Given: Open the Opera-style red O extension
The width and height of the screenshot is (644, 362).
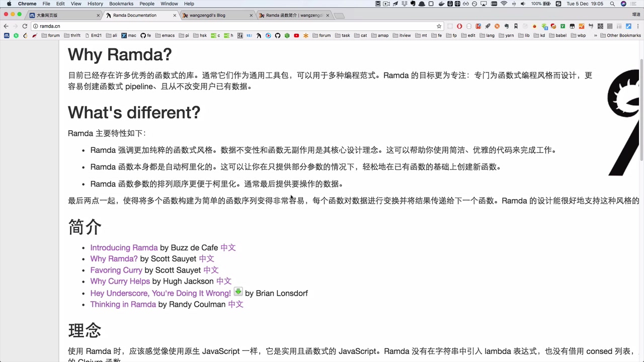Looking at the screenshot, I should pyautogui.click(x=459, y=26).
